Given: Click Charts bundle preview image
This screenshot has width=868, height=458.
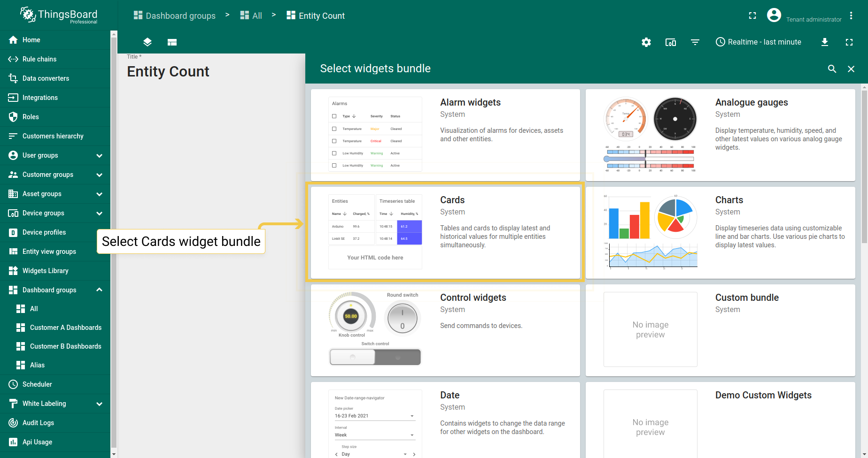Looking at the screenshot, I should (651, 232).
